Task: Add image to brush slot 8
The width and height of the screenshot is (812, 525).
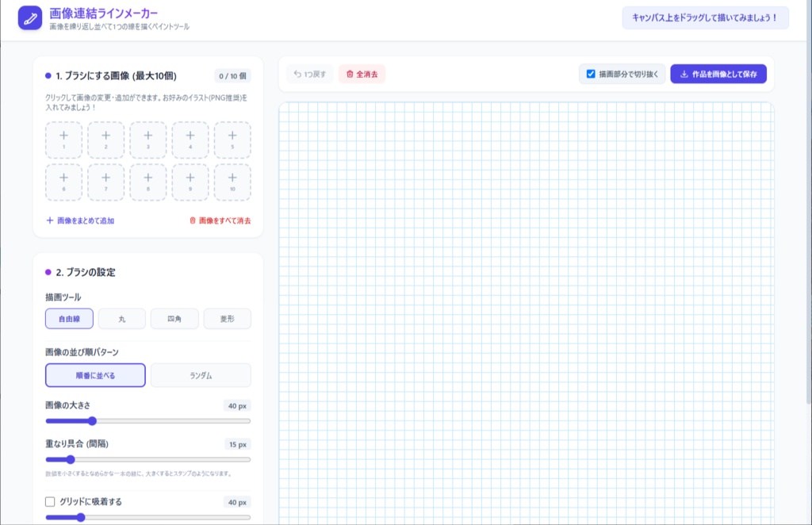Action: pyautogui.click(x=148, y=182)
